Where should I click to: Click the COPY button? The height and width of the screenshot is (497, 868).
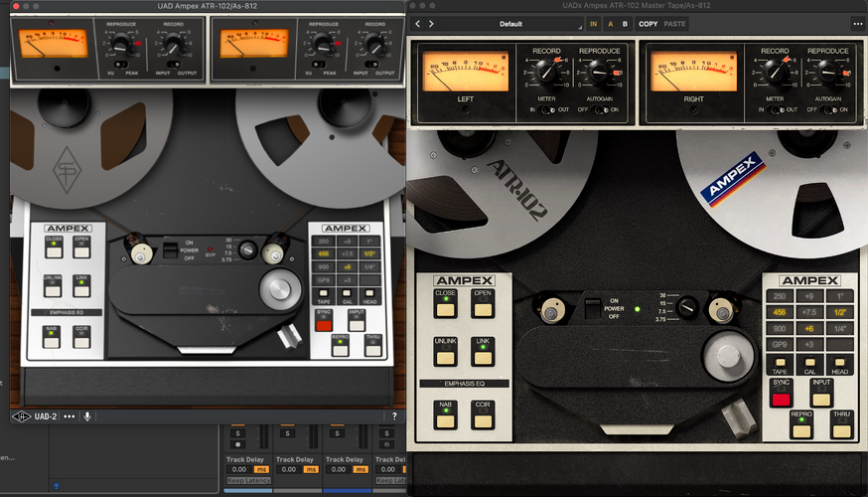point(648,24)
